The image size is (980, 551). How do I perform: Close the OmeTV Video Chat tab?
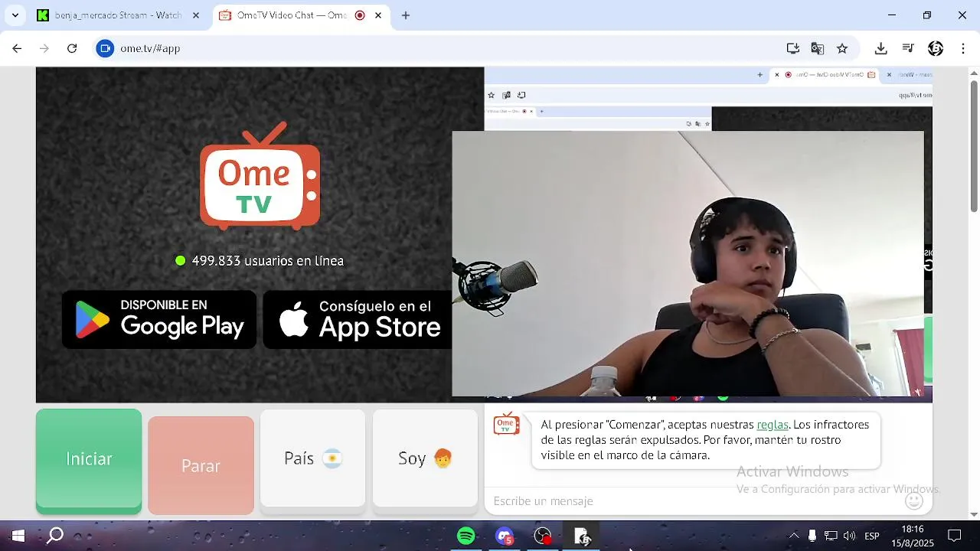click(x=378, y=15)
